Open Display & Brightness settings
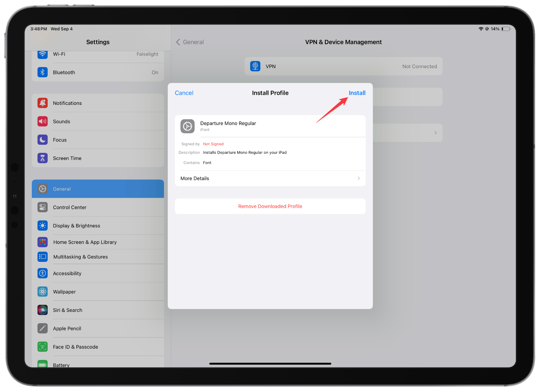This screenshot has height=392, width=541. 98,226
